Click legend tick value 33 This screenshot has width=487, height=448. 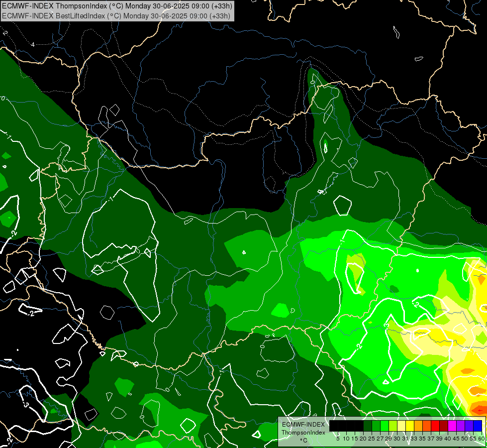414,439
